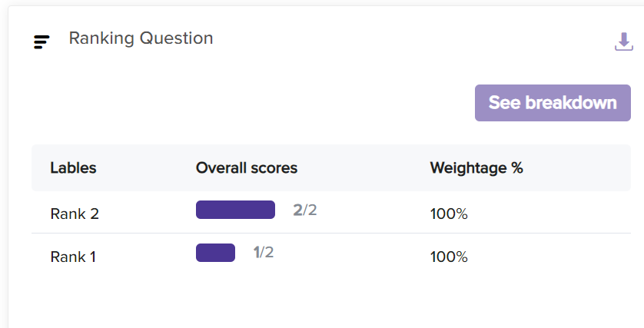Open the See breakdown view
644x328 pixels.
coord(553,103)
